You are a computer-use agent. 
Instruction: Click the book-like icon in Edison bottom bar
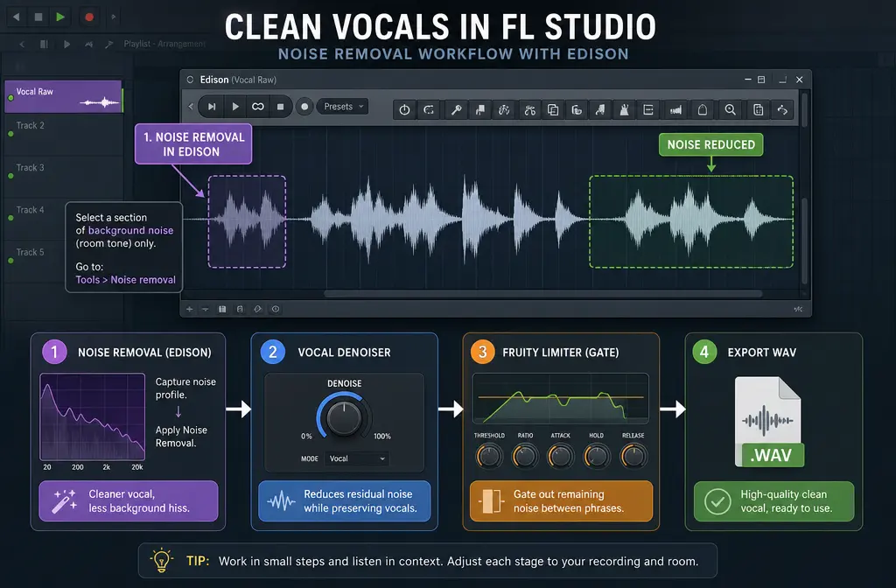(x=222, y=309)
